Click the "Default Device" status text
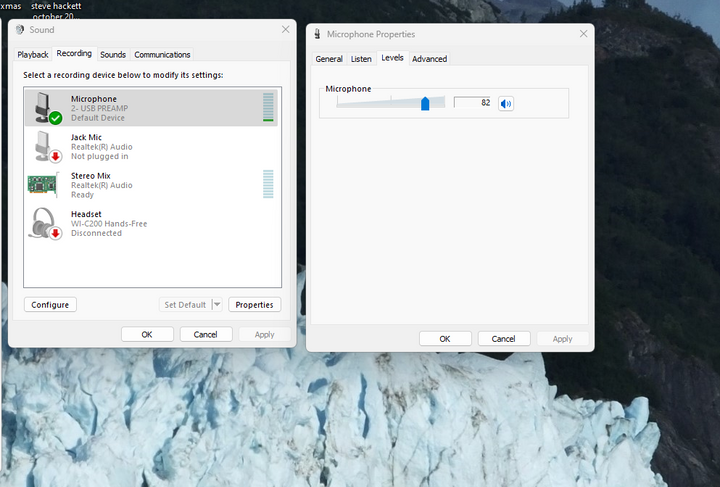 [98, 118]
